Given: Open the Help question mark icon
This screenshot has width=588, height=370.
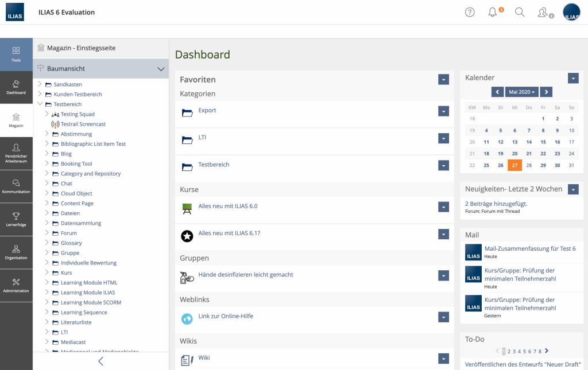Looking at the screenshot, I should 470,12.
